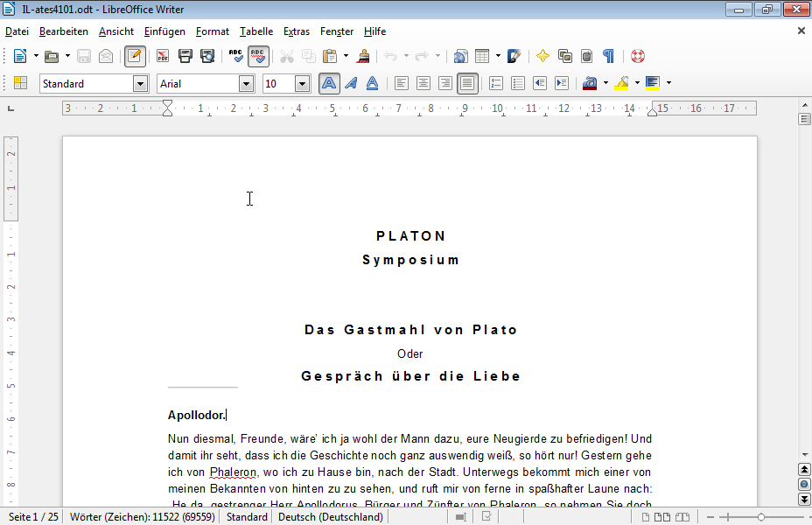Click the Print document icon

(185, 56)
